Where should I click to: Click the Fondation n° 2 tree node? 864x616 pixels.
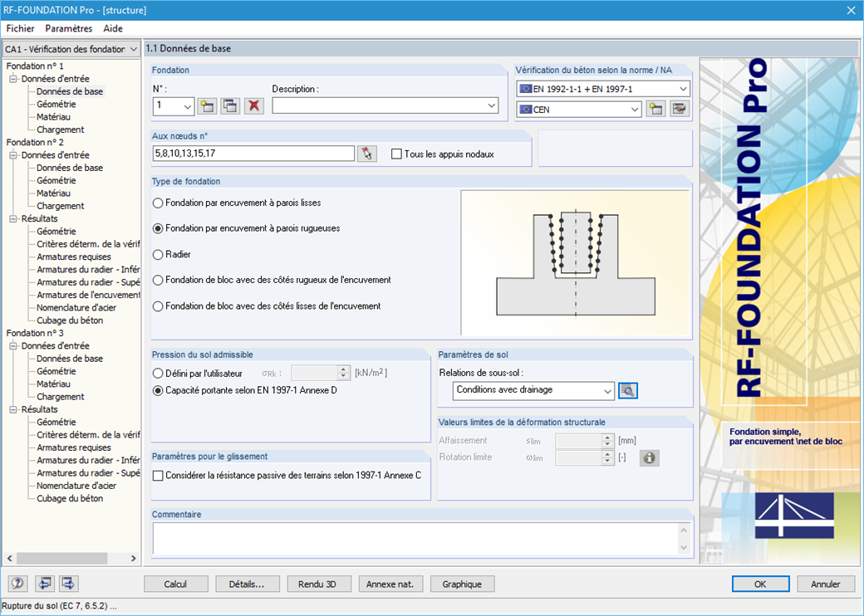click(35, 142)
